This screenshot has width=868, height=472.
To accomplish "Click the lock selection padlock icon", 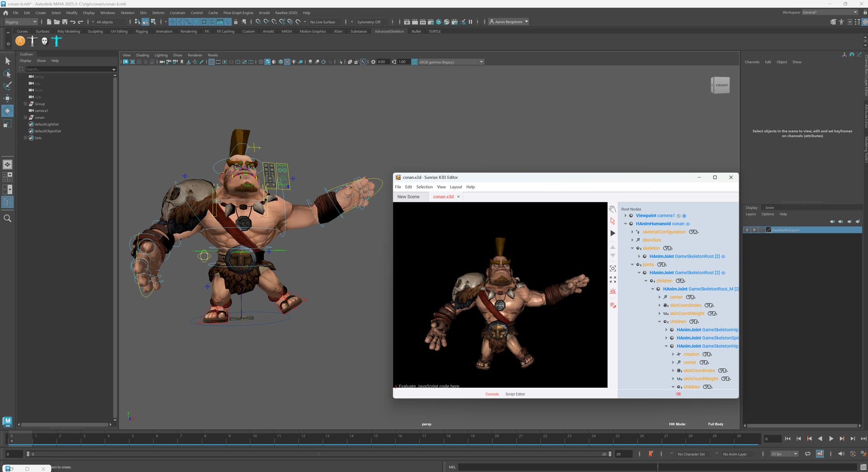I will (x=236, y=22).
